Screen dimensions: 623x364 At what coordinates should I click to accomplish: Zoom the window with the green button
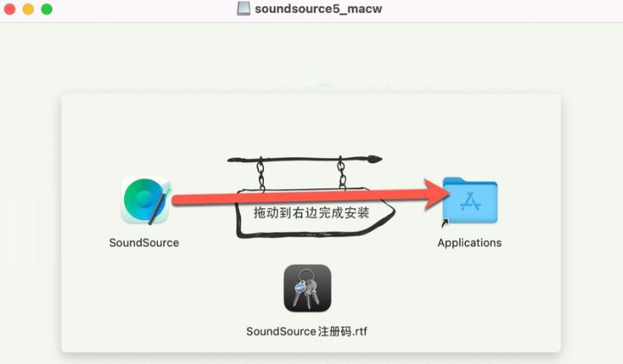pyautogui.click(x=47, y=9)
